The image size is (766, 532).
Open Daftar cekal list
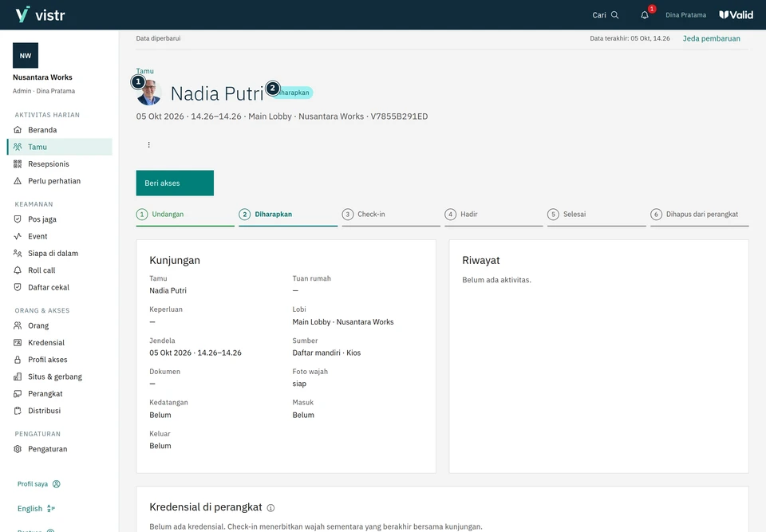pos(60,287)
